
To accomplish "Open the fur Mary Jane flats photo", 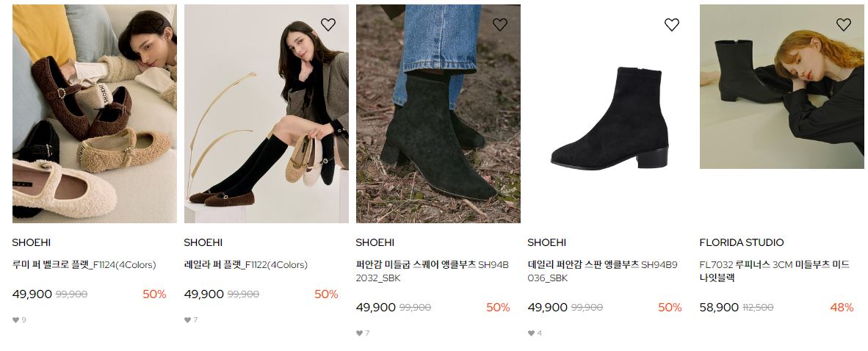I will [95, 114].
